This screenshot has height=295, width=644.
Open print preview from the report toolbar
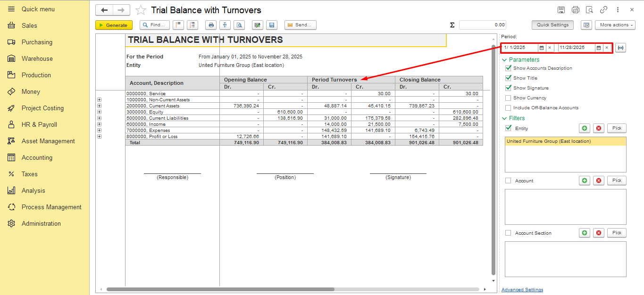(x=240, y=25)
